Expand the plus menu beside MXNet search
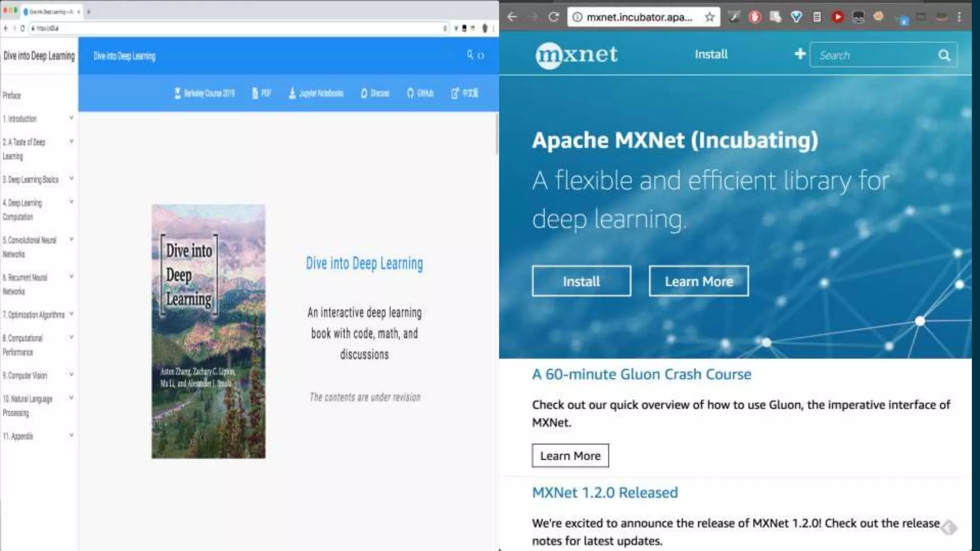The width and height of the screenshot is (980, 551). click(x=800, y=54)
